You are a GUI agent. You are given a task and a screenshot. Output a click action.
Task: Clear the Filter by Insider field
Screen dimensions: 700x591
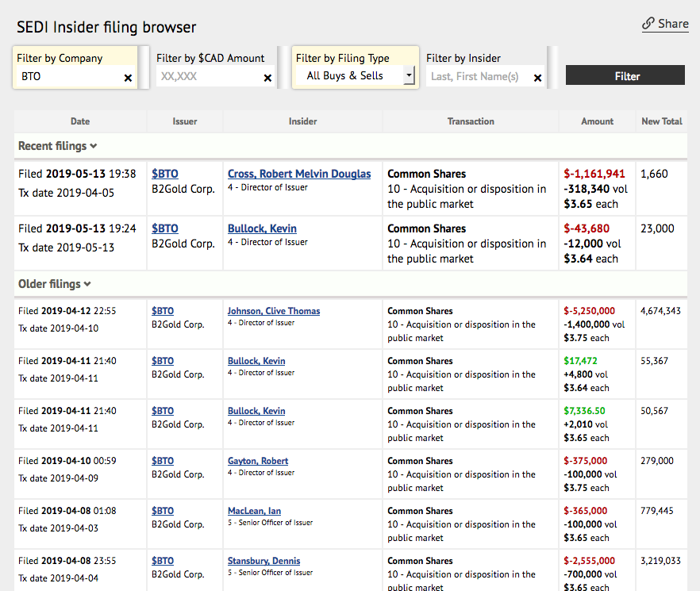click(x=537, y=78)
